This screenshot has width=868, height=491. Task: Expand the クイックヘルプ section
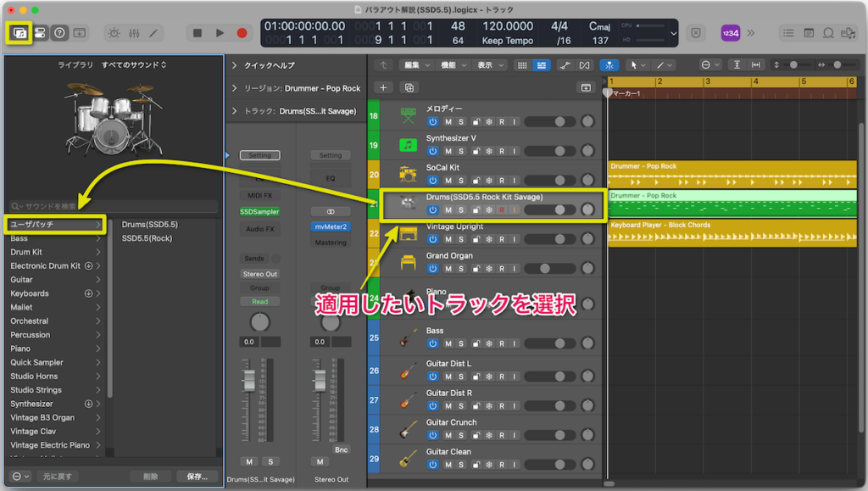(235, 65)
